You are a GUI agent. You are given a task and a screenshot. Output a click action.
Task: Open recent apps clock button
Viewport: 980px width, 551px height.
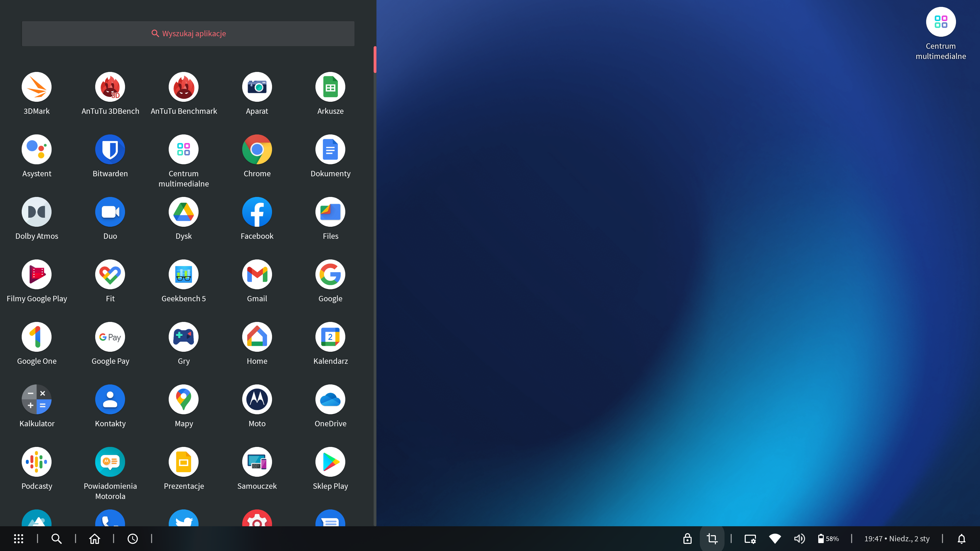click(132, 539)
